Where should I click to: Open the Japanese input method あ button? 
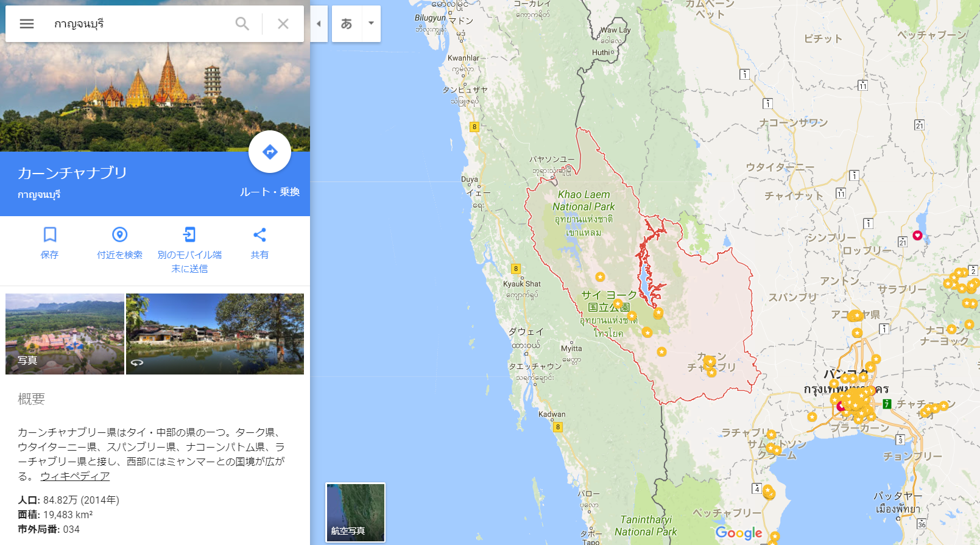tap(347, 24)
